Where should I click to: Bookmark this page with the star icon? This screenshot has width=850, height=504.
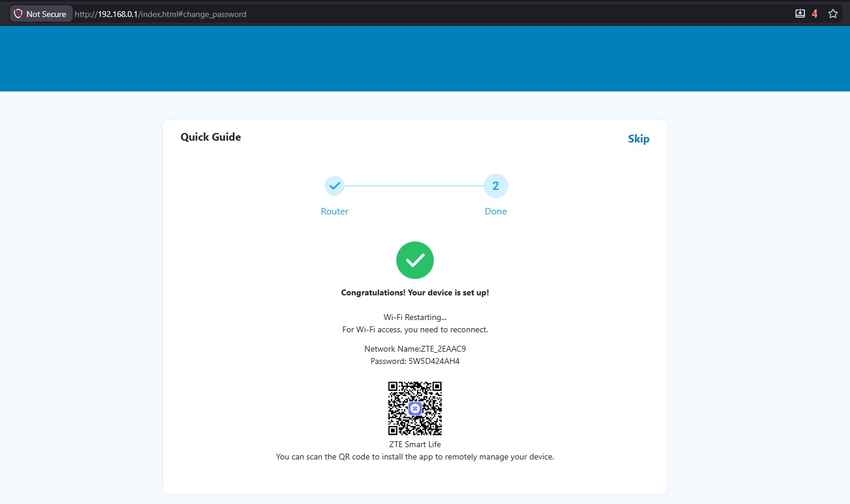coord(832,14)
